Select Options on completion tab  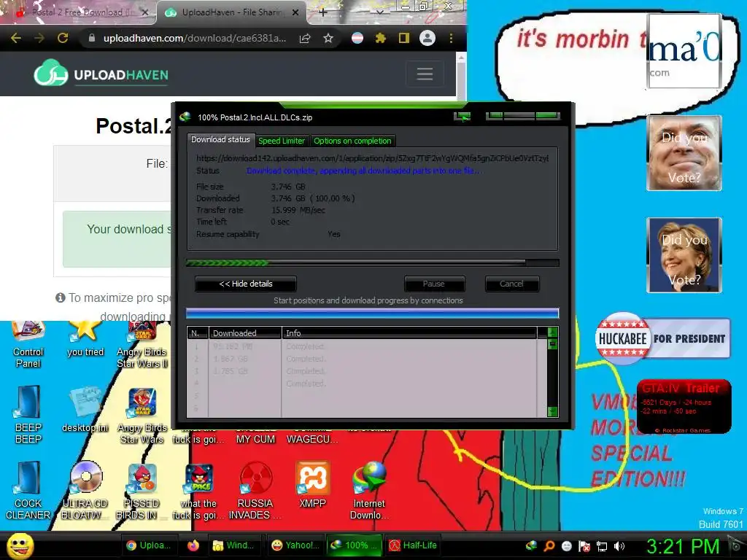coord(352,141)
